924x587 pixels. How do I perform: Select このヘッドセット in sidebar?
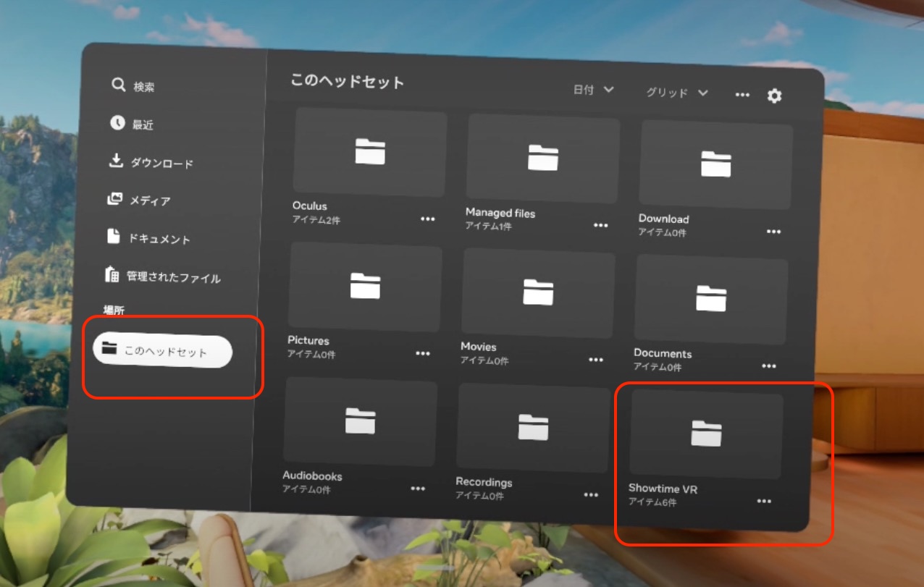coord(163,352)
